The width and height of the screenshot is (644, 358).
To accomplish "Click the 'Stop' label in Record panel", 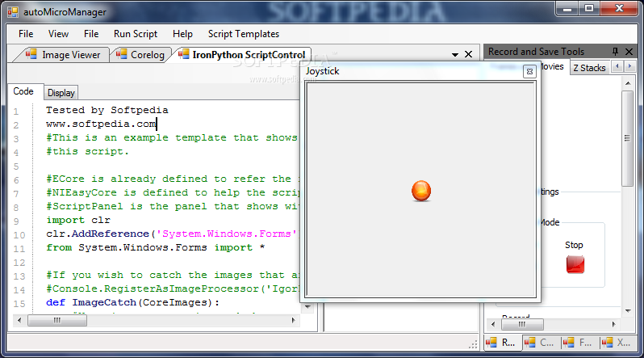I will (x=574, y=245).
